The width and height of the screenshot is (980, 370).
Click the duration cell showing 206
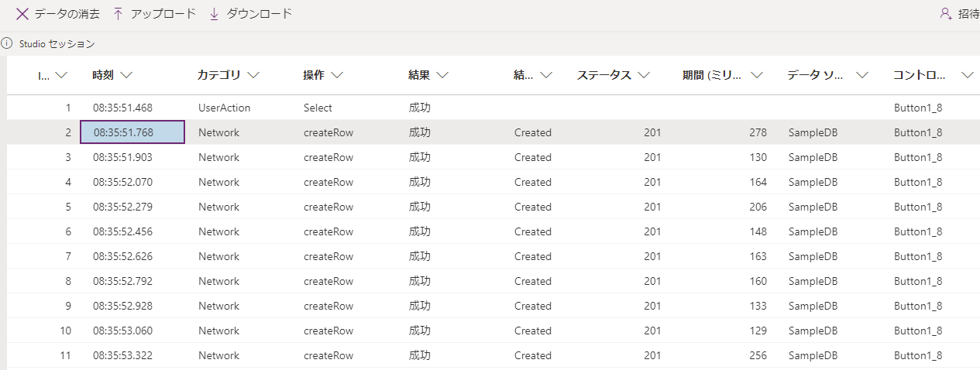pyautogui.click(x=758, y=207)
